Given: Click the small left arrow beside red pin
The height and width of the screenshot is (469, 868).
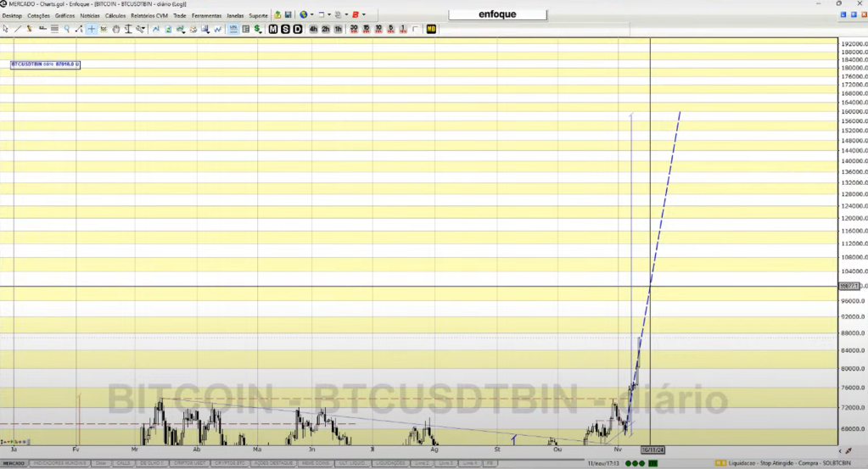Looking at the screenshot, I should tap(840, 450).
